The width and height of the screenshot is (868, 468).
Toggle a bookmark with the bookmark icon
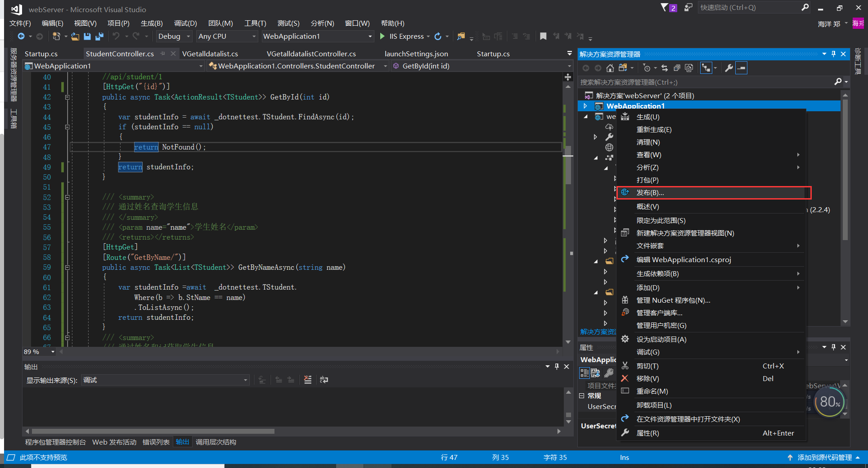point(543,36)
